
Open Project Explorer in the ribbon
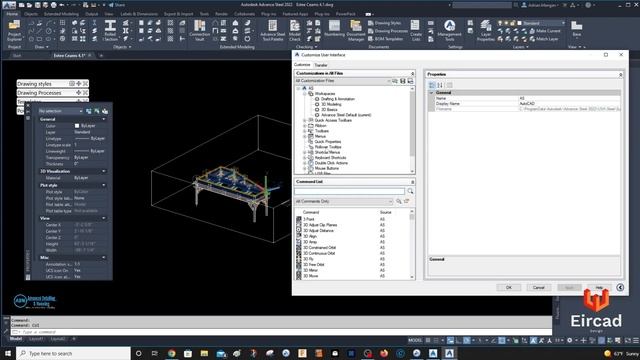pos(14,31)
